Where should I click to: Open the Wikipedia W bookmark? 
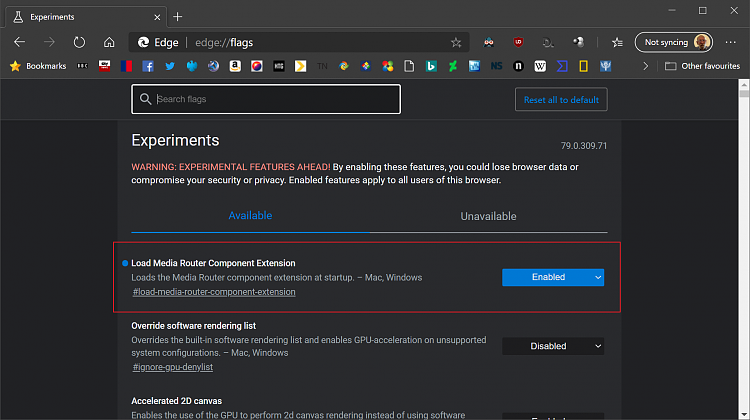coord(540,66)
